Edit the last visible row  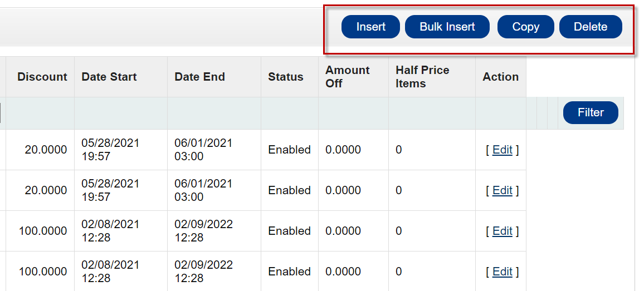[x=502, y=272]
